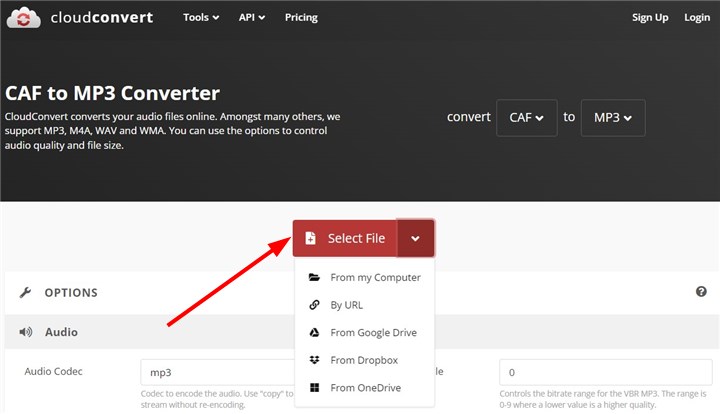Click the Tools menu chevron arrow
Image resolution: width=720 pixels, height=414 pixels.
pos(215,18)
